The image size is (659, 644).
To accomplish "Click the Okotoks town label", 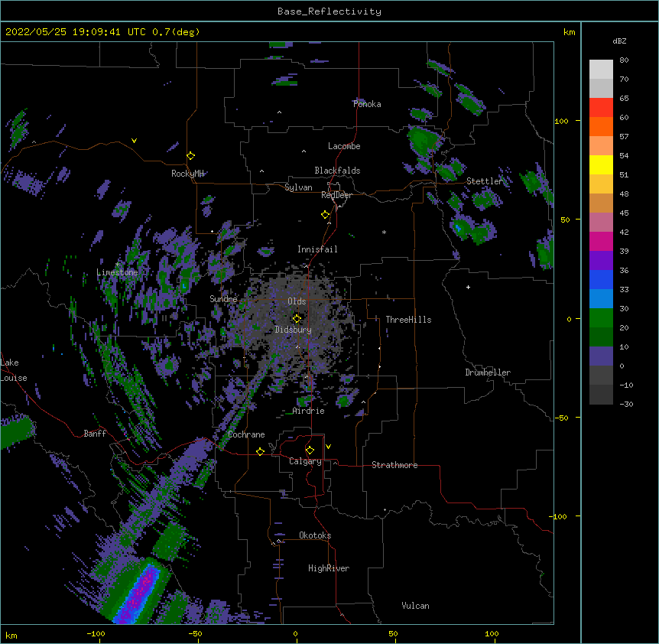I will tap(315, 535).
